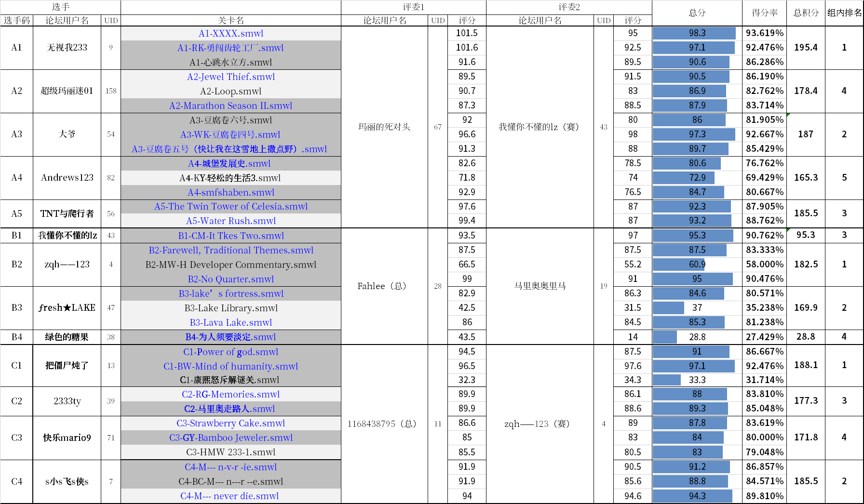Image resolution: width=864 pixels, height=504 pixels.
Task: Select the 选手码 header cell
Action: (x=17, y=20)
